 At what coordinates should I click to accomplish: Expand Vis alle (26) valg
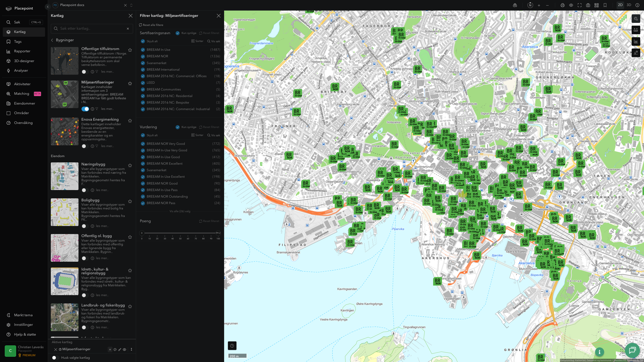tap(180, 211)
